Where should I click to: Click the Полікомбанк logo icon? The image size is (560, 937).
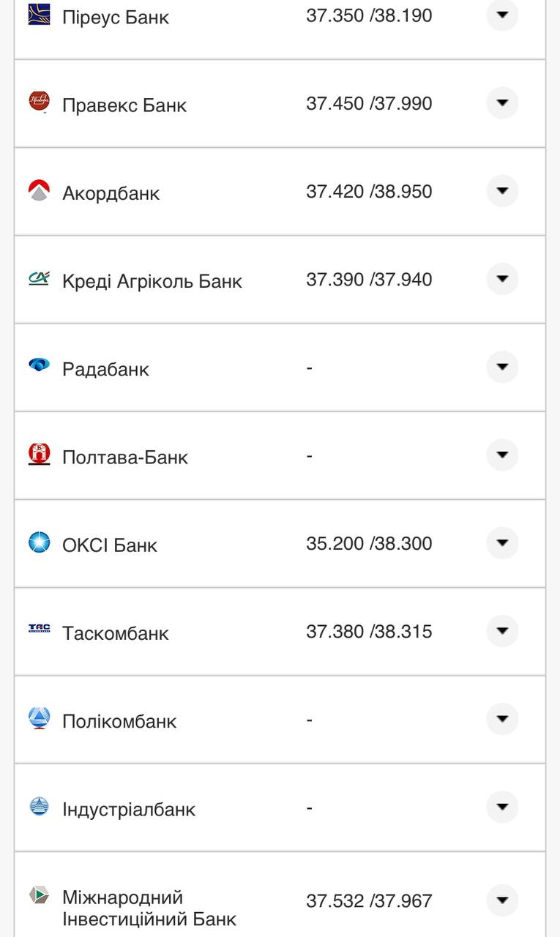[40, 718]
